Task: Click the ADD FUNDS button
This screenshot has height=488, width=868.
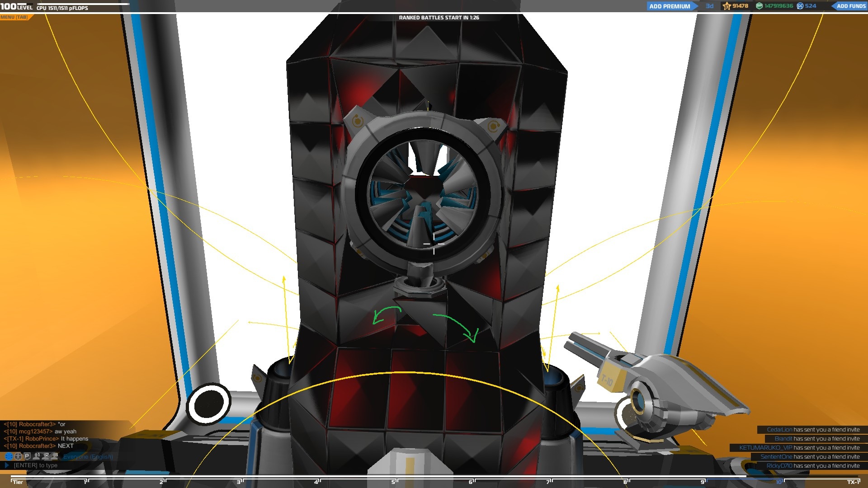Action: (850, 6)
